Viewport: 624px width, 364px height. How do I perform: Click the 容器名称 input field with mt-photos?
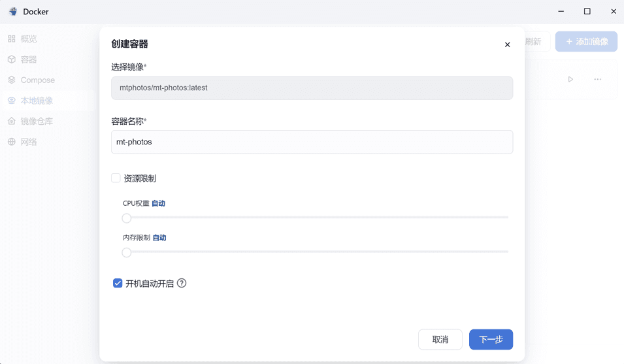(312, 142)
